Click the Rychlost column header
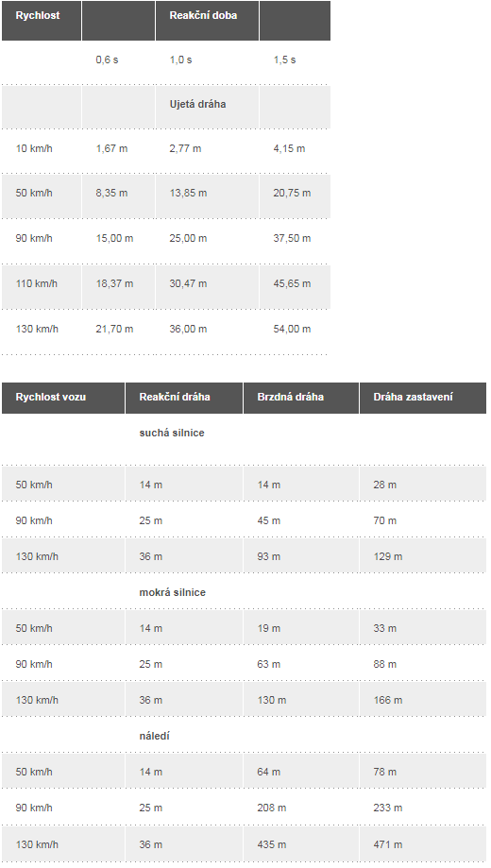The image size is (491, 868). pos(42,21)
